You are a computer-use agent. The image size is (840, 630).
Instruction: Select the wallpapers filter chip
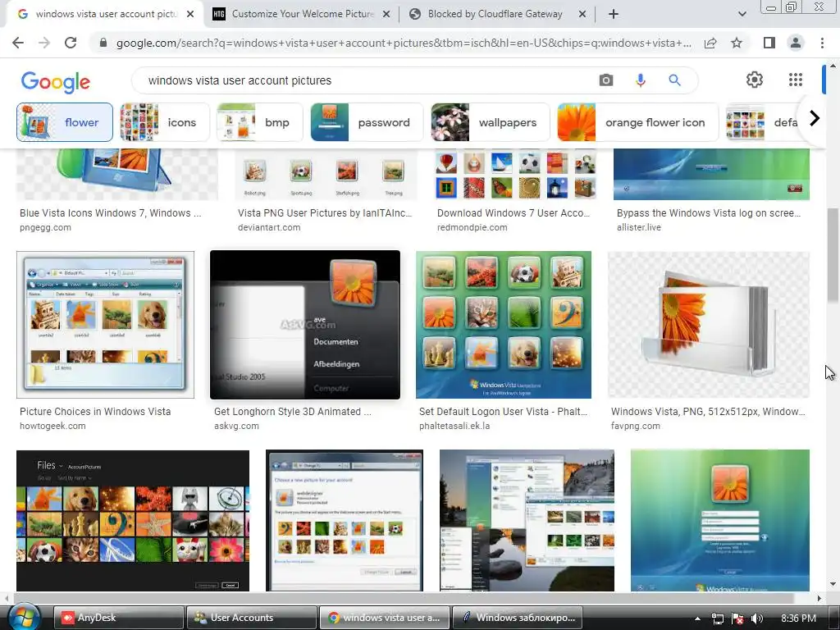point(491,122)
